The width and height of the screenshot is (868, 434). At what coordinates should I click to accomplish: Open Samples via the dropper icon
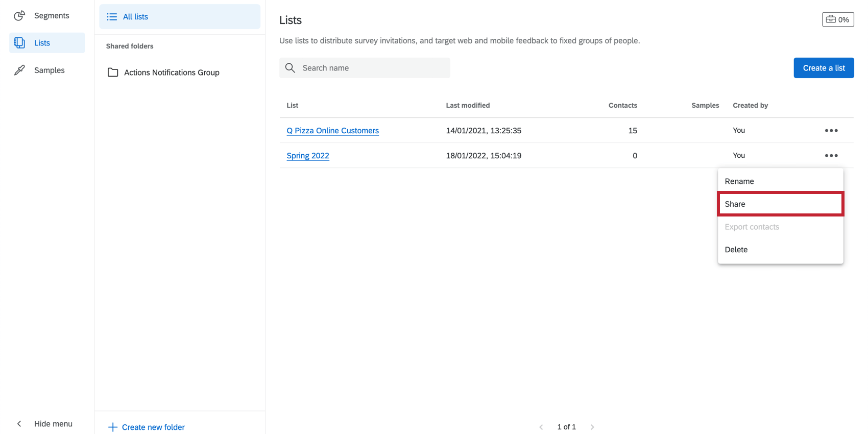19,70
